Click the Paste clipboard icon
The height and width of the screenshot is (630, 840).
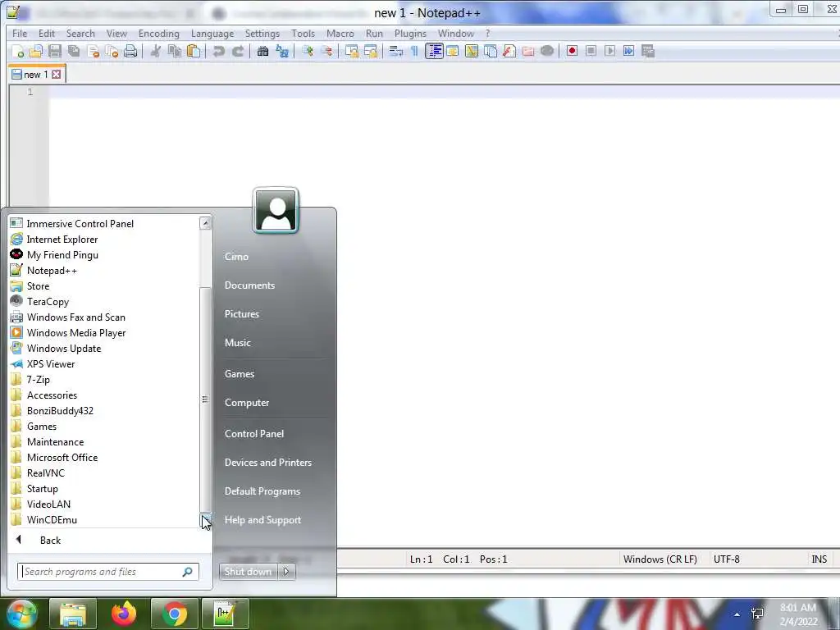(x=194, y=52)
